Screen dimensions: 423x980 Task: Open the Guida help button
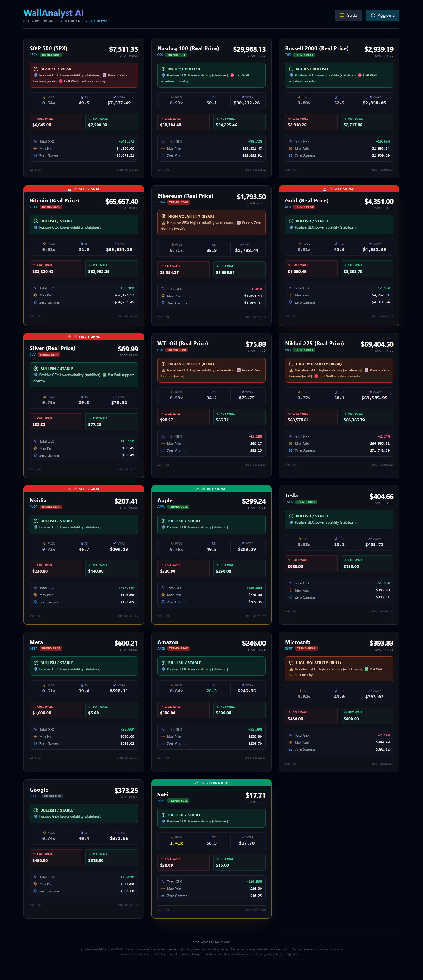(348, 15)
